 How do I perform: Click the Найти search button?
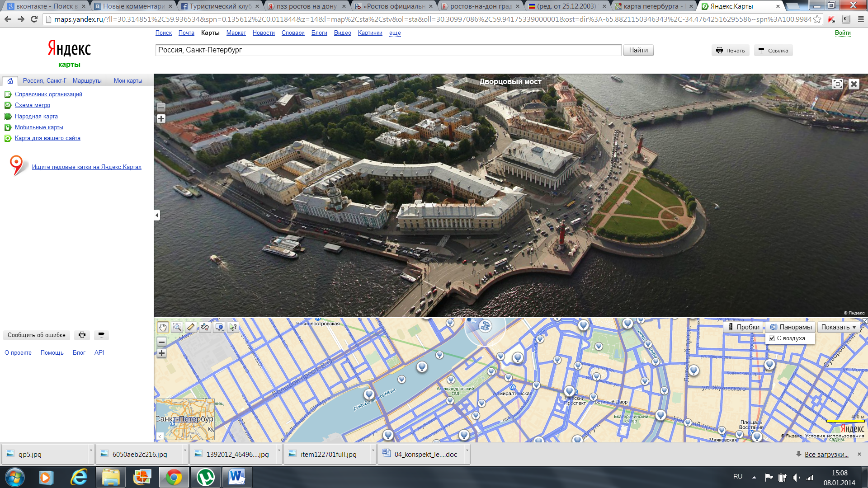[x=638, y=50]
